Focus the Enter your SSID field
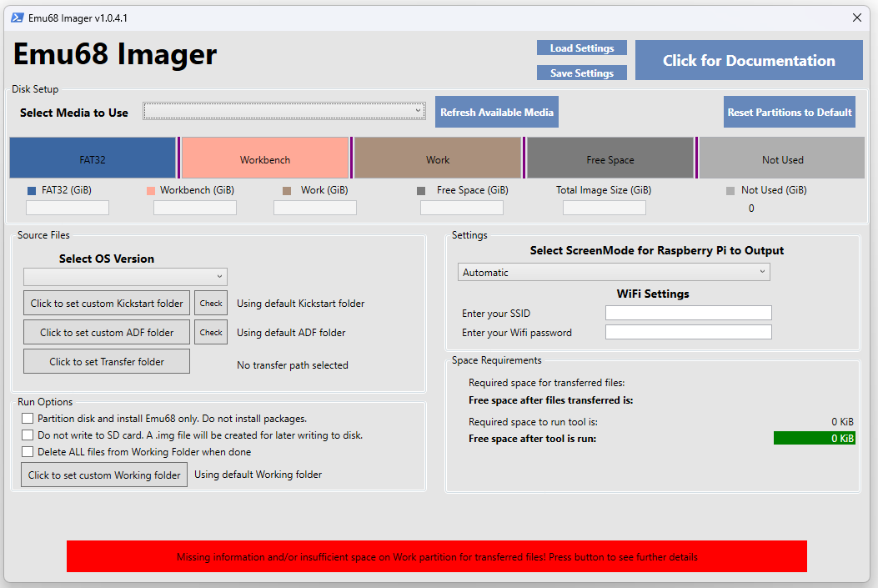The image size is (878, 588). pyautogui.click(x=688, y=313)
